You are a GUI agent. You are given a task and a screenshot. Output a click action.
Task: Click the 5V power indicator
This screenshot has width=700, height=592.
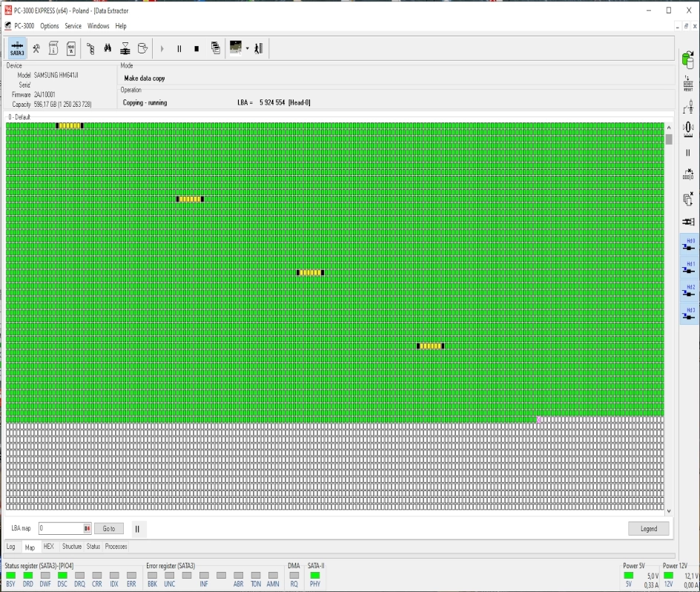coord(629,576)
